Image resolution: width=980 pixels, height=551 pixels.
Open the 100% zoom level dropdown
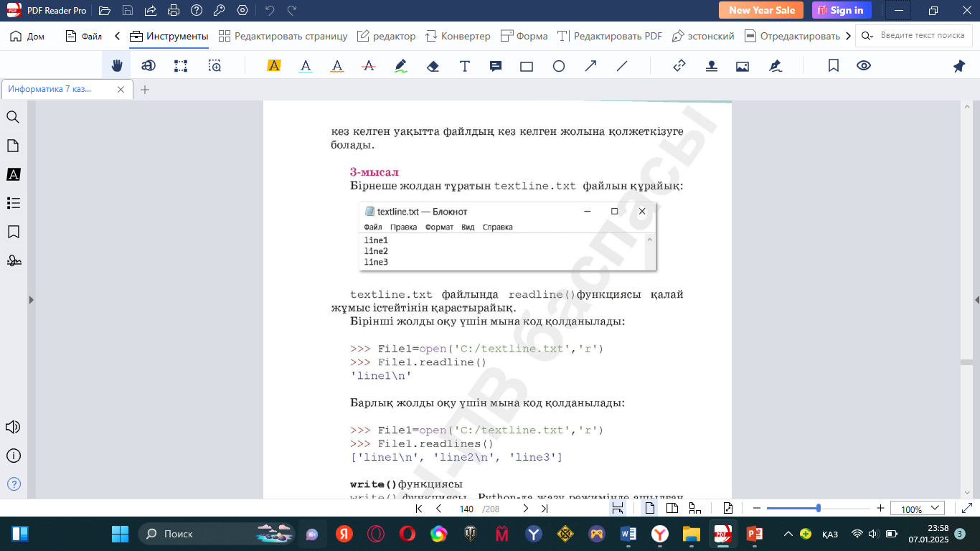pyautogui.click(x=918, y=509)
